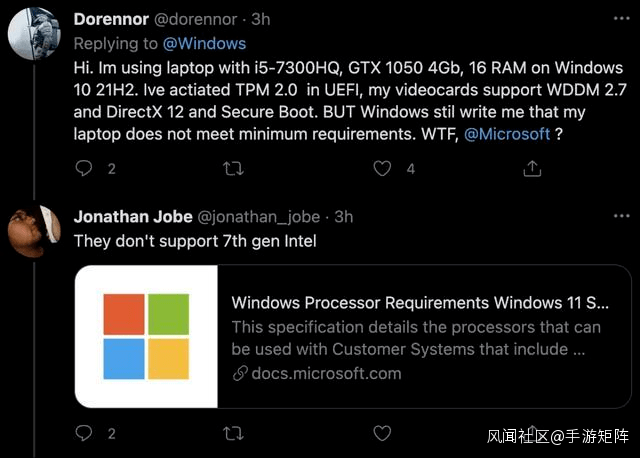Click the 3h timestamp on Jonathan's tweet
Image resolution: width=640 pixels, height=458 pixels.
(344, 216)
